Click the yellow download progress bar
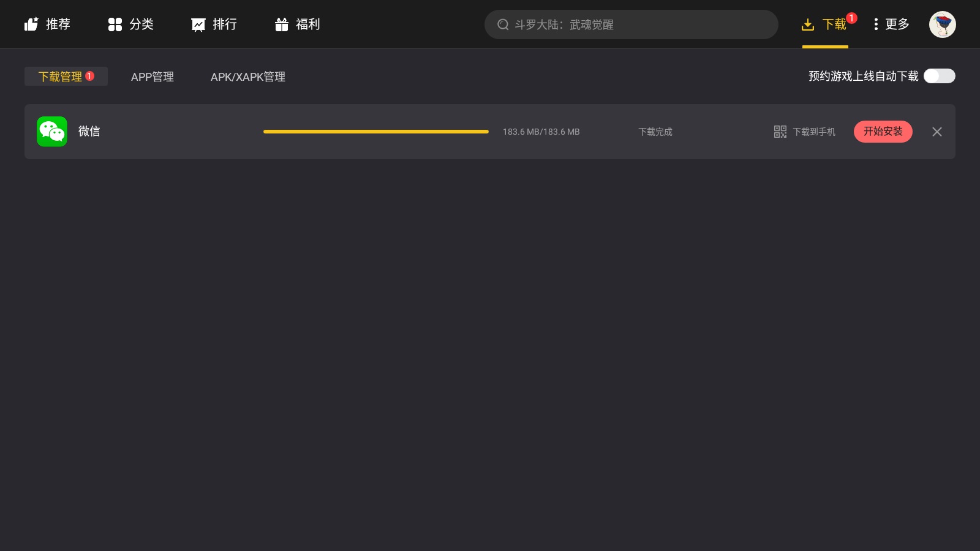The width and height of the screenshot is (980, 551). tap(375, 132)
